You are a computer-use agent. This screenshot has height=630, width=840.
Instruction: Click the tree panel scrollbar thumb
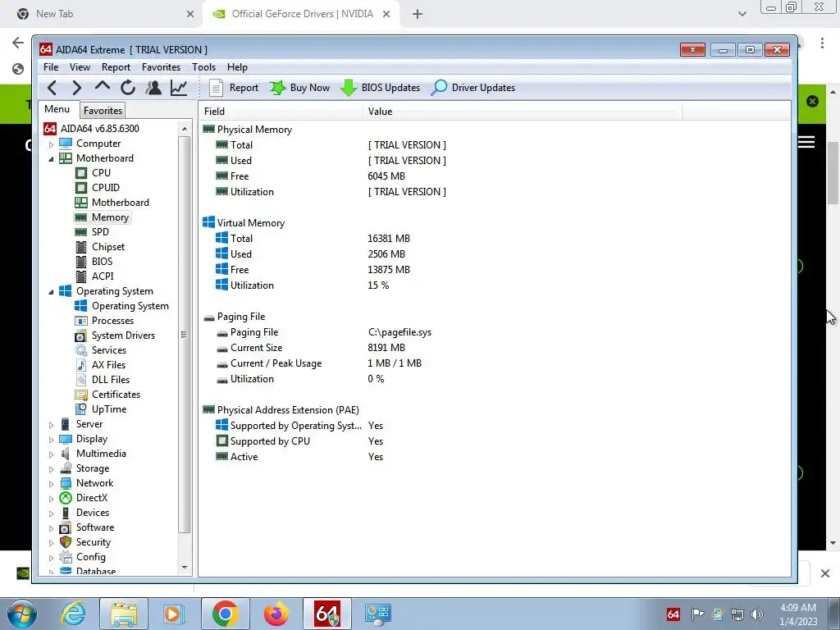184,335
